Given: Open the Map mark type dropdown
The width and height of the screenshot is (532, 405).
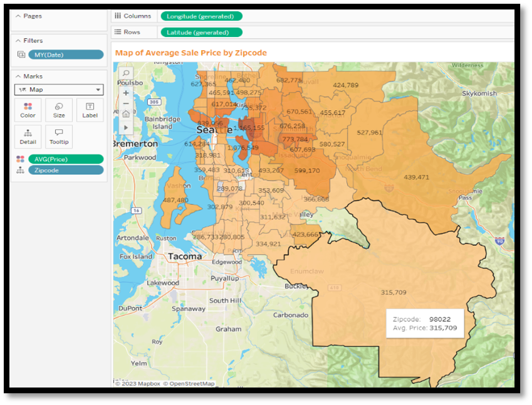Looking at the screenshot, I should 58,89.
